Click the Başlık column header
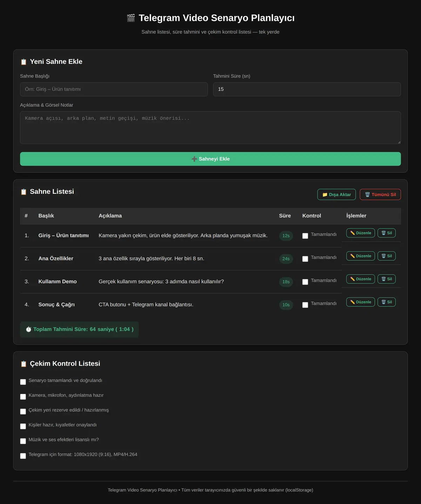Image resolution: width=421 pixels, height=504 pixels. pos(46,216)
